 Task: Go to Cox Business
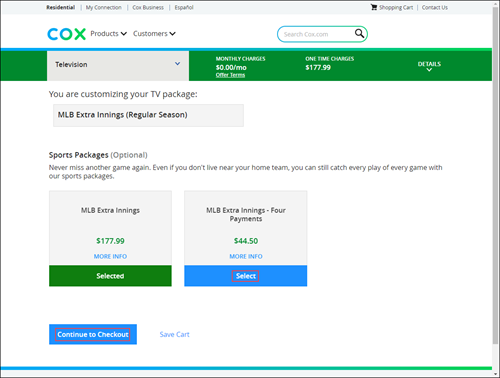(x=148, y=7)
